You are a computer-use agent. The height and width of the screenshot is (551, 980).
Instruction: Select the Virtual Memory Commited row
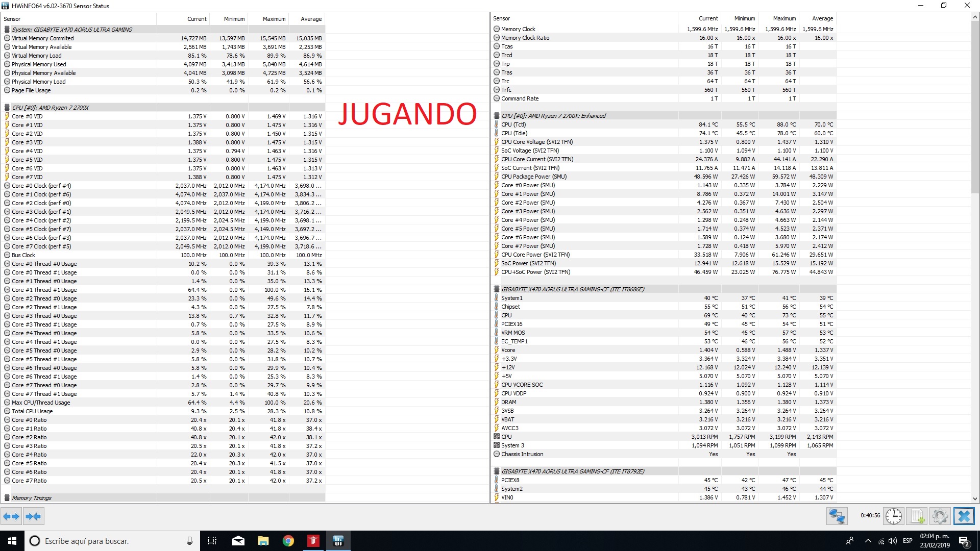click(163, 38)
